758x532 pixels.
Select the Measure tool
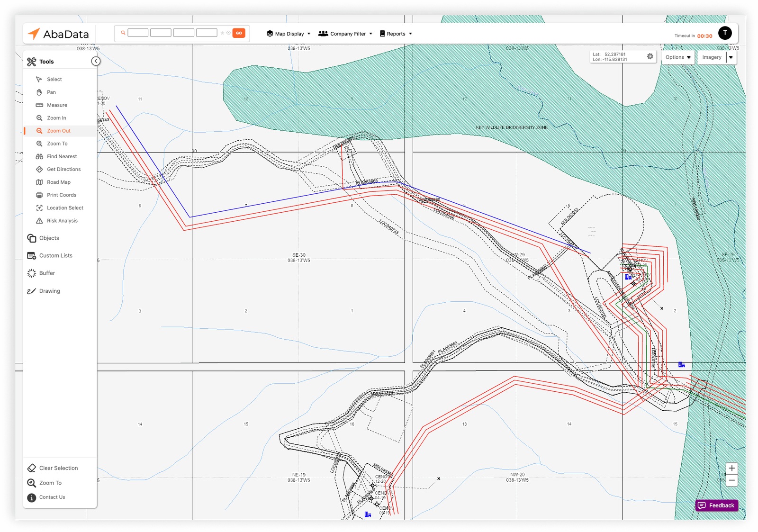coord(56,105)
